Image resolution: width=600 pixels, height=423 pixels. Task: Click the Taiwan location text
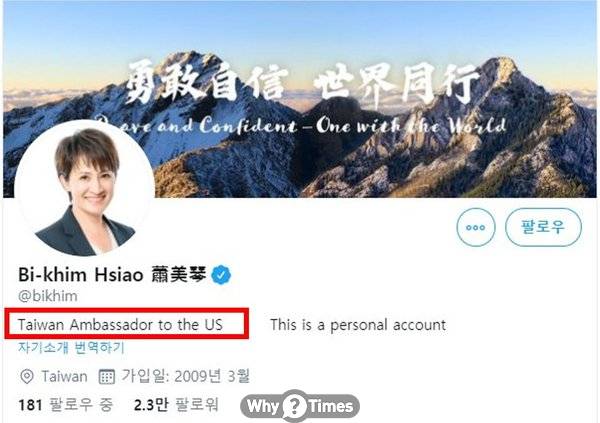coord(64,377)
